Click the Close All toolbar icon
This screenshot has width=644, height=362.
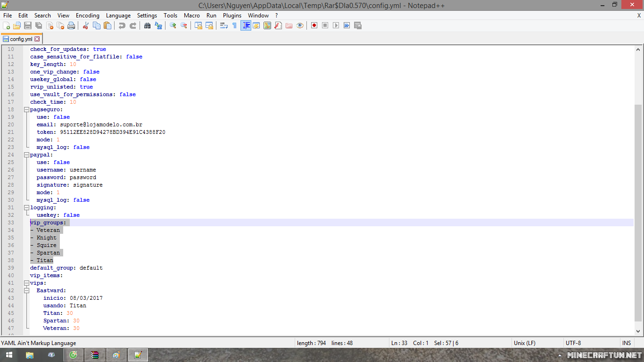coord(60,25)
